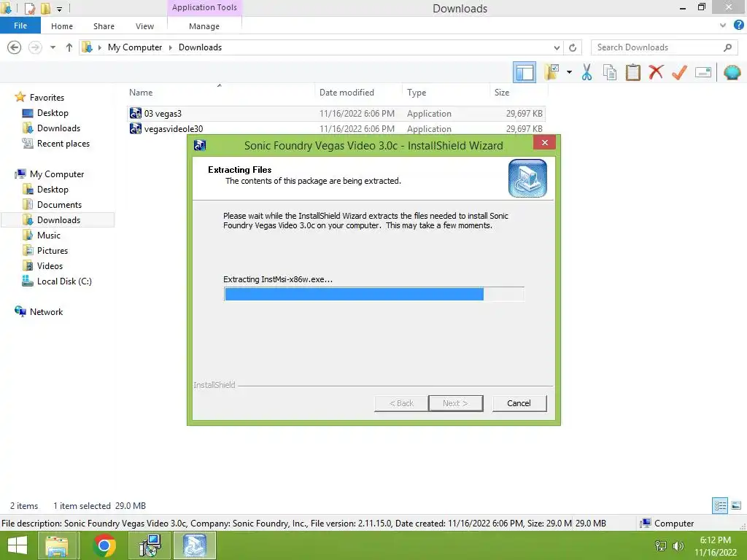Image resolution: width=747 pixels, height=560 pixels.
Task: Click the Forward navigation arrow
Action: [35, 47]
